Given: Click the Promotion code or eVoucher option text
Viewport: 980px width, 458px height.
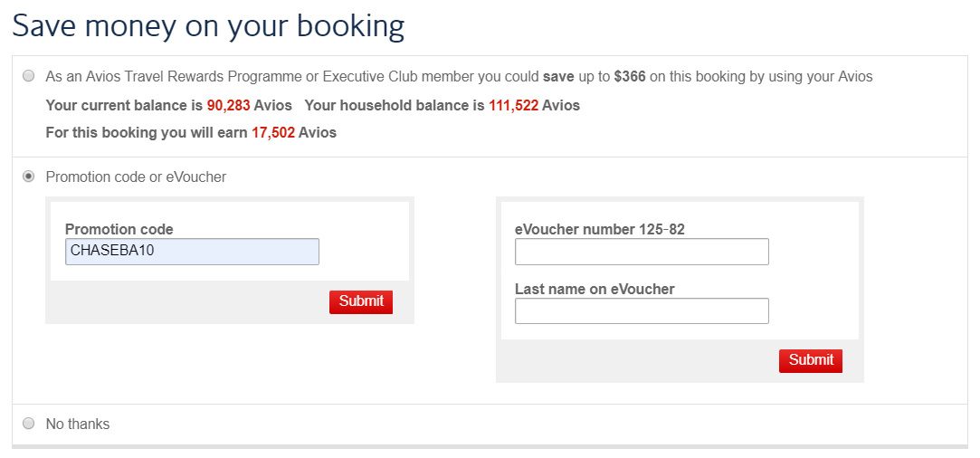Looking at the screenshot, I should [136, 177].
